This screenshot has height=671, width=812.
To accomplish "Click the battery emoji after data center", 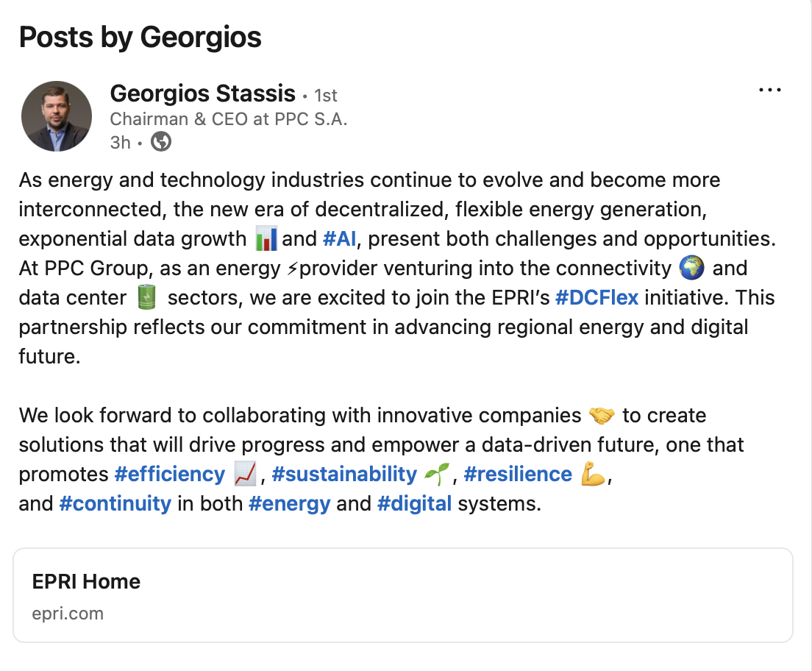I will [x=146, y=297].
